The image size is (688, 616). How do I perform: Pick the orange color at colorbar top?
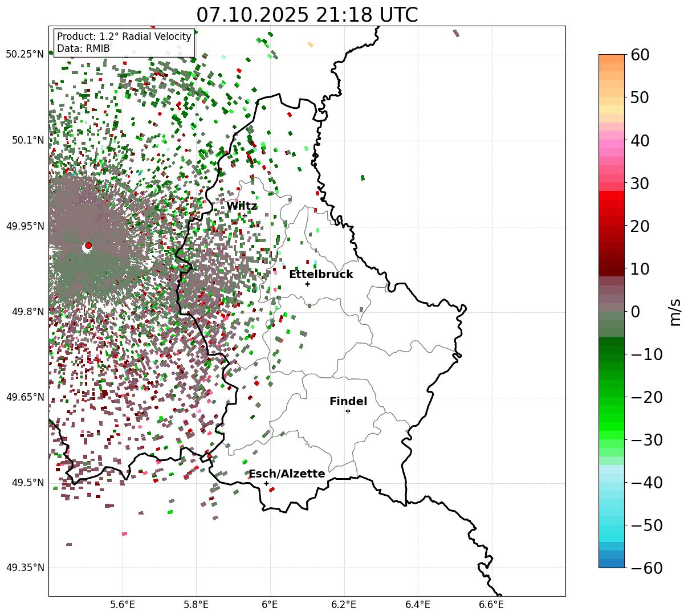(612, 59)
